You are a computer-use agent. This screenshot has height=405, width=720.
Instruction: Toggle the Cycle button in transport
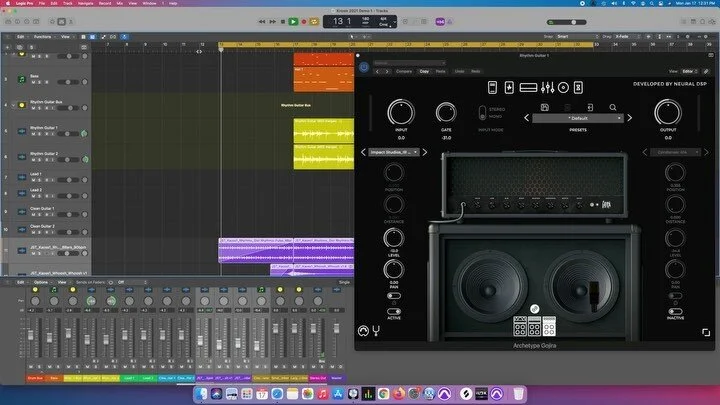(x=314, y=22)
